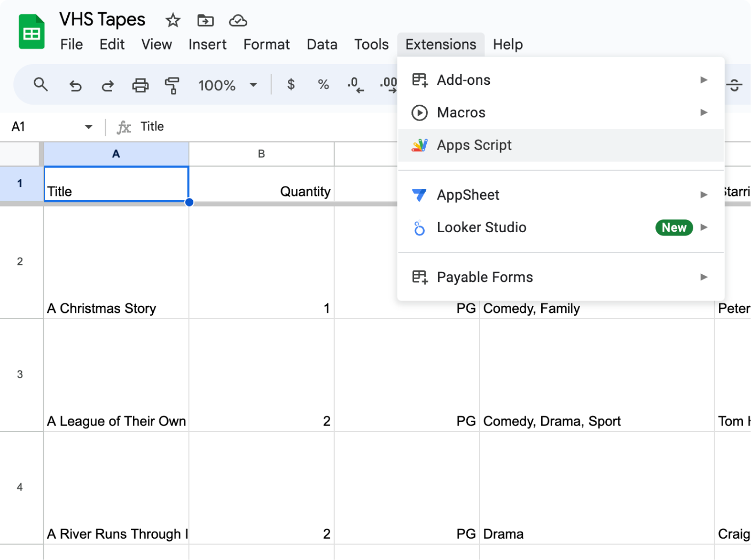
Task: Expand the name box dropdown arrow
Action: click(x=88, y=127)
